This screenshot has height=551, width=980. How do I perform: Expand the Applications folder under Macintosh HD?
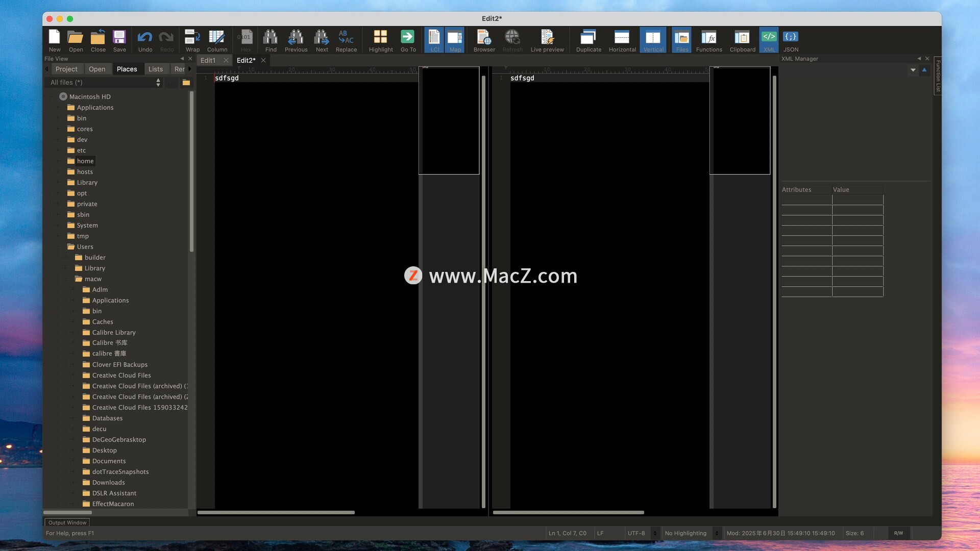pos(58,107)
